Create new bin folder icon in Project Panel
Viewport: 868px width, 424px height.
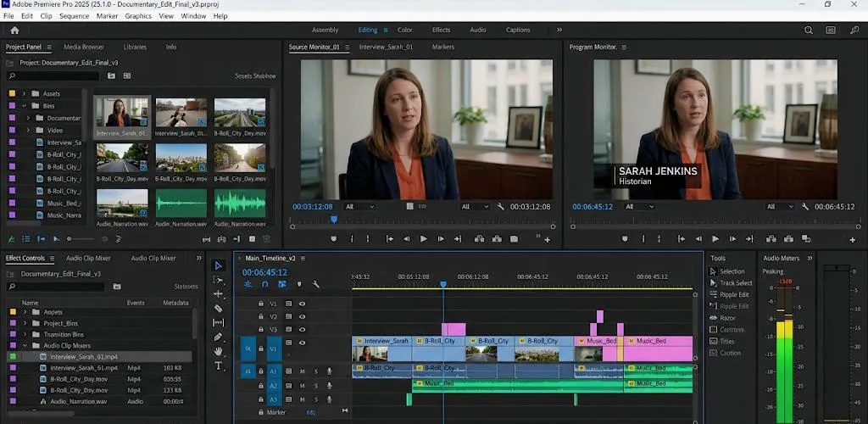[x=111, y=75]
